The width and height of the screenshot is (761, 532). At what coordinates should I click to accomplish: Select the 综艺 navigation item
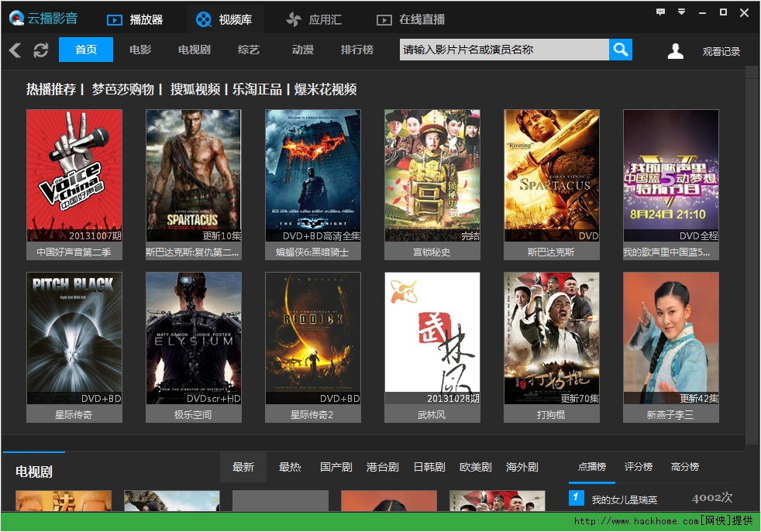click(x=249, y=50)
